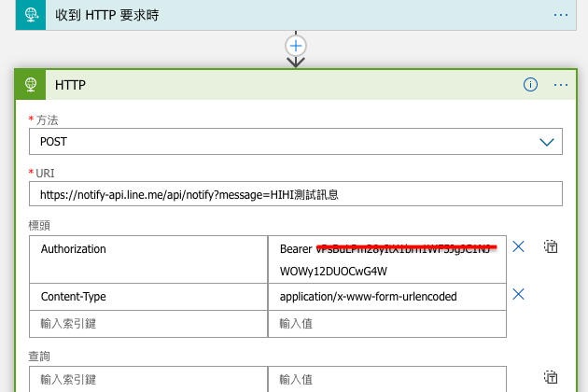This screenshot has width=588, height=392.
Task: Click the HTTP request trigger icon
Action: coord(31,15)
